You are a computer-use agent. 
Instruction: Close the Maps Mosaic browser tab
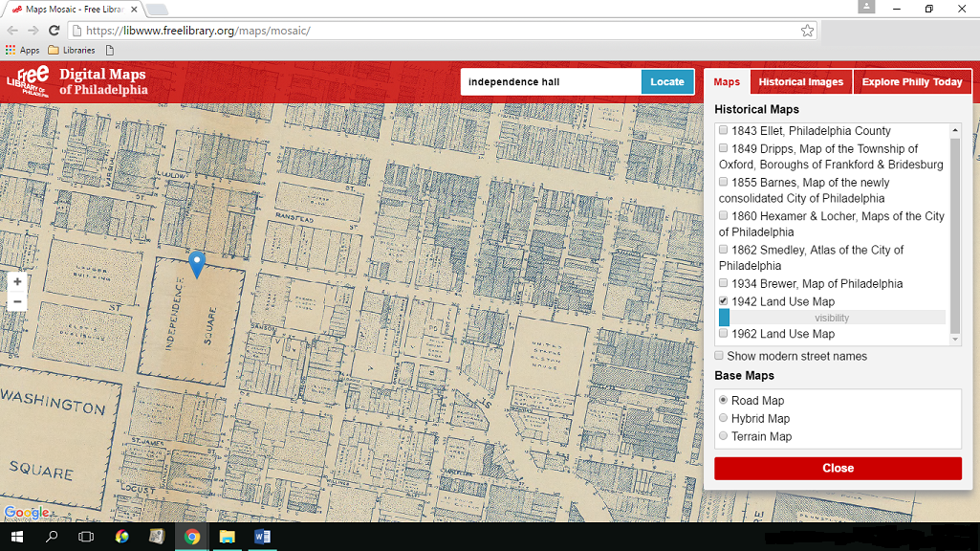[134, 10]
